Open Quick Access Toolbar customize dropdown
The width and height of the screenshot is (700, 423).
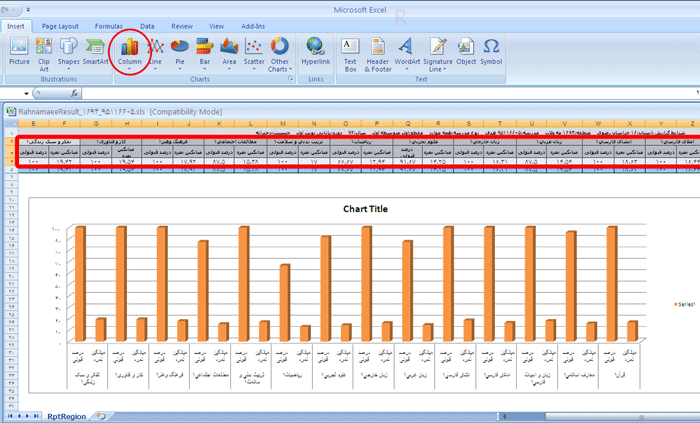28,10
